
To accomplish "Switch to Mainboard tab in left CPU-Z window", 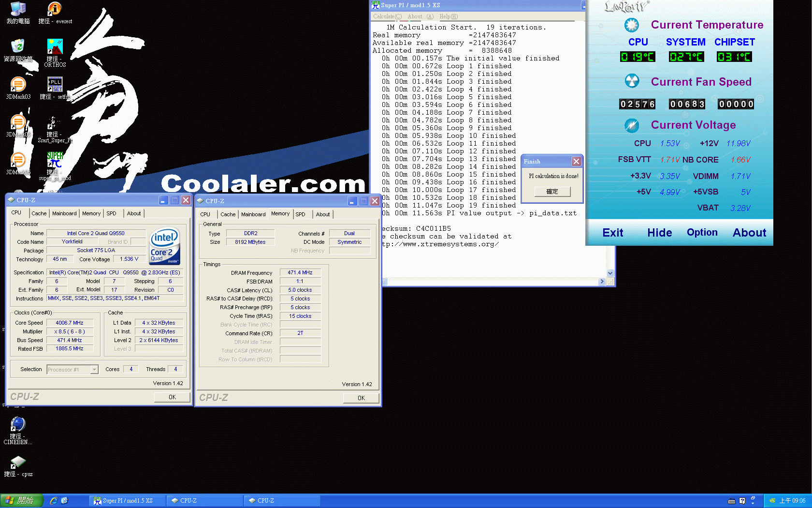I will pyautogui.click(x=64, y=213).
